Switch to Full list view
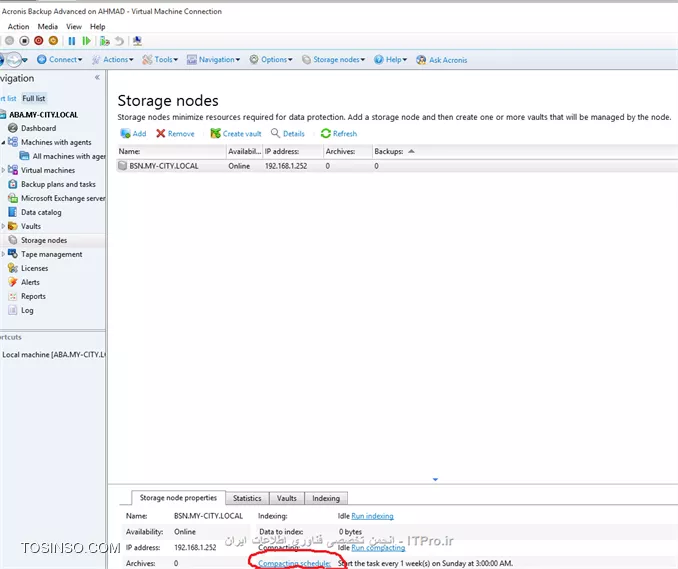Image resolution: width=678 pixels, height=569 pixels. click(x=34, y=99)
